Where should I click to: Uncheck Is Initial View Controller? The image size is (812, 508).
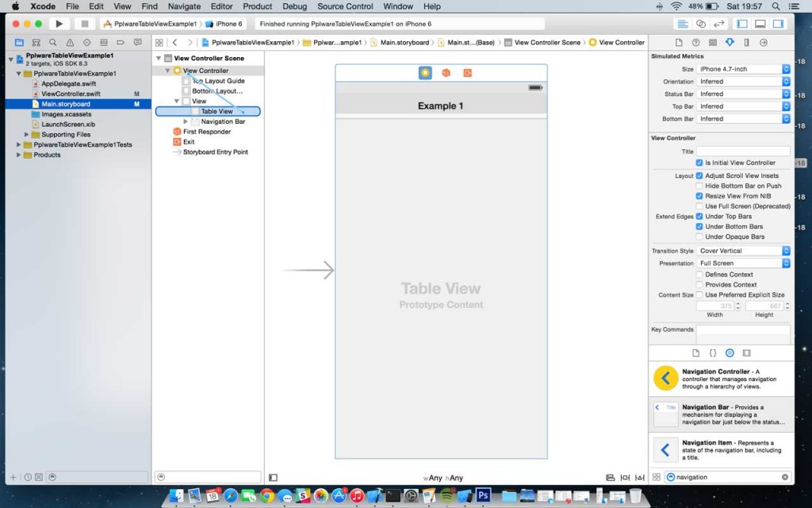click(699, 163)
